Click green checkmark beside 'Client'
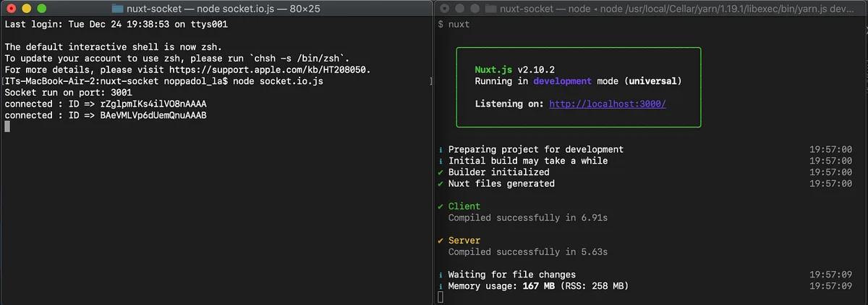 click(441, 206)
